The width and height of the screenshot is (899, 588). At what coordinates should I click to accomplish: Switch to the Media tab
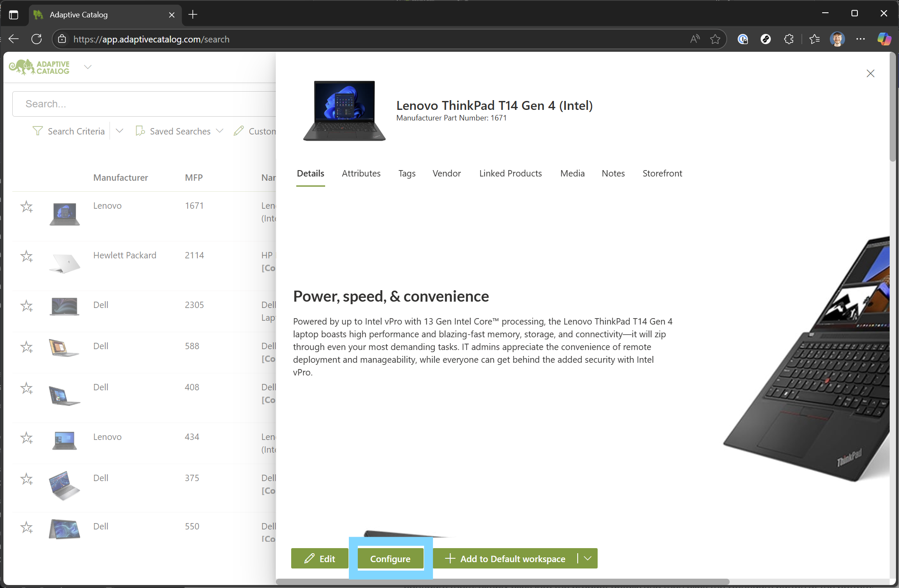coord(572,173)
